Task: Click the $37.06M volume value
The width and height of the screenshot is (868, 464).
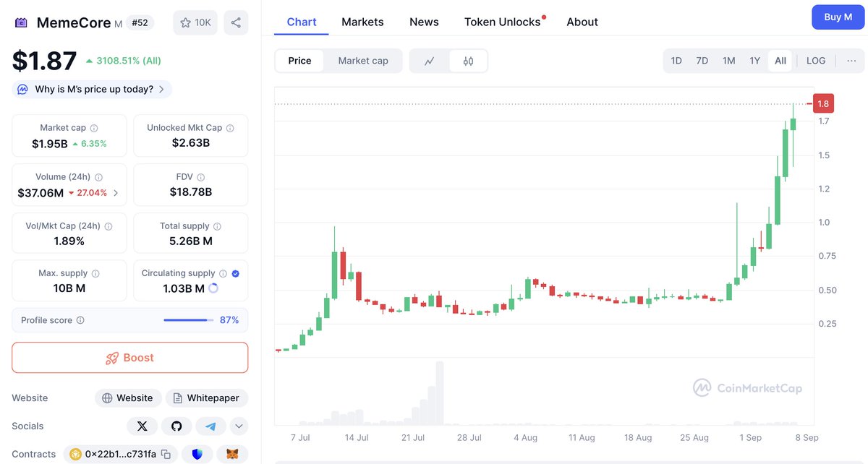Action: tap(41, 193)
